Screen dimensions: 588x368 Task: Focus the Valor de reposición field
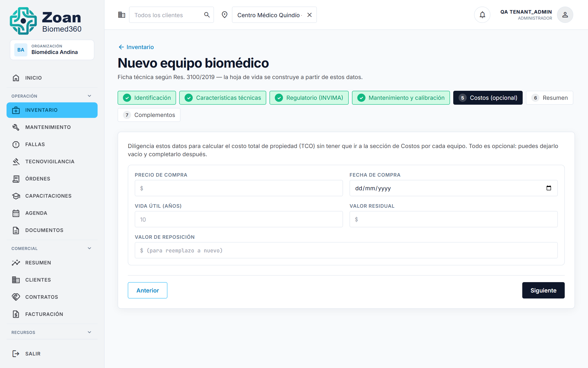tap(346, 250)
